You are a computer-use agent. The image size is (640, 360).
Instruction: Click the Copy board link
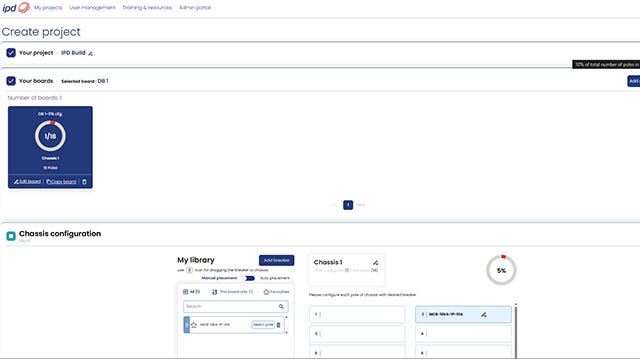click(x=61, y=182)
